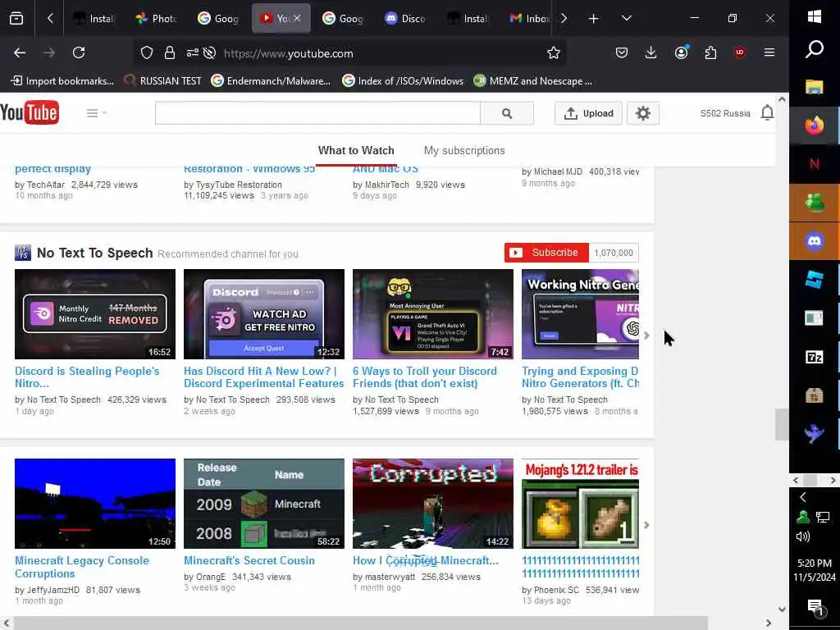Select the My subscriptions tab
This screenshot has height=630, width=840.
[x=464, y=151]
